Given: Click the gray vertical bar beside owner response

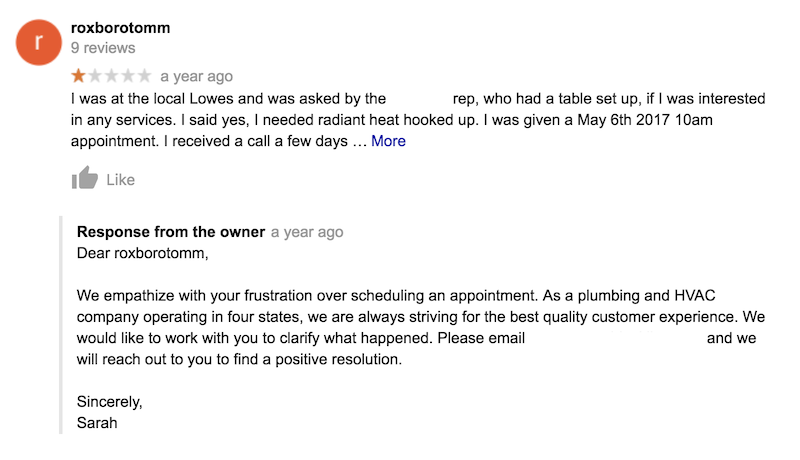Looking at the screenshot, I should [61, 325].
